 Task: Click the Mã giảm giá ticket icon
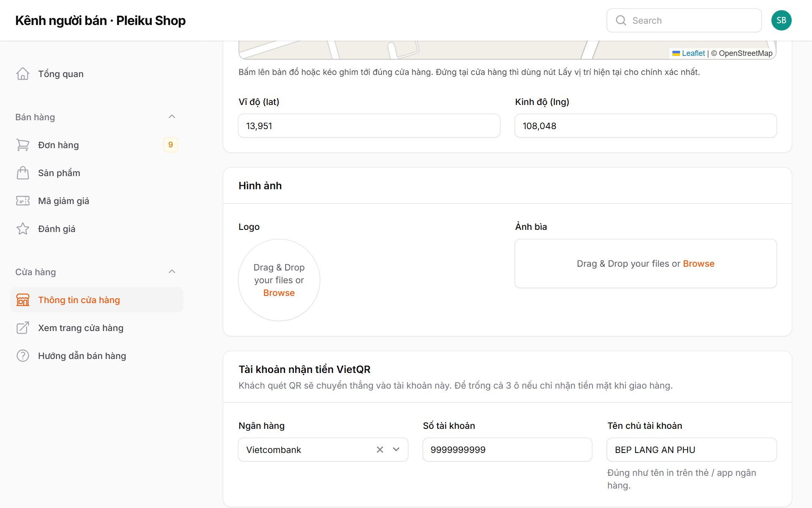tap(23, 201)
